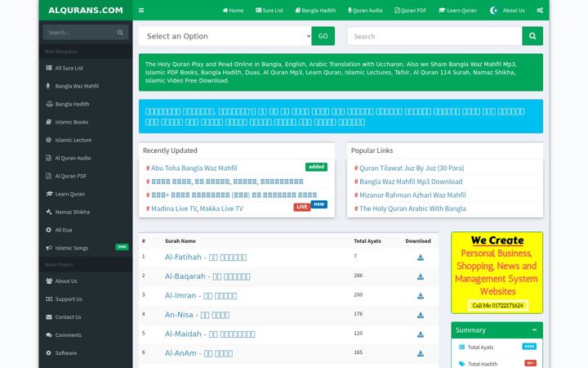This screenshot has height=368, width=588.
Task: Open Sura List in the top navigation
Action: pyautogui.click(x=269, y=10)
